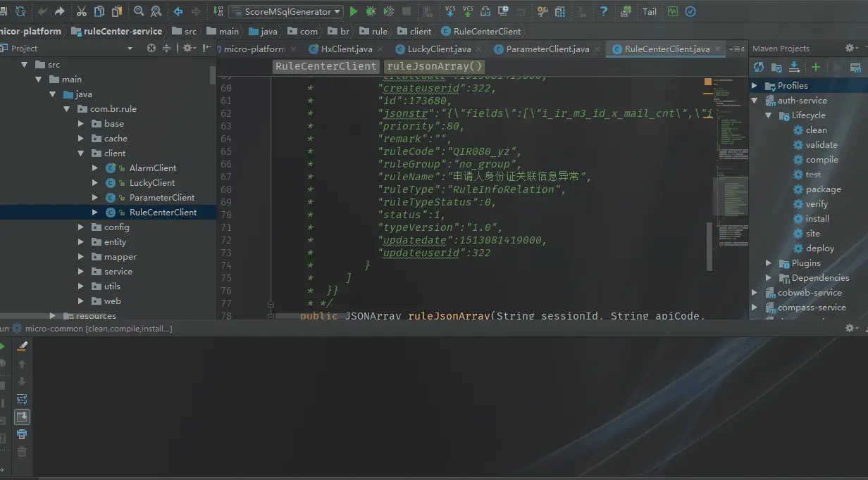Click the Undo arrow in the toolbar
Image resolution: width=868 pixels, height=480 pixels.
tap(42, 11)
